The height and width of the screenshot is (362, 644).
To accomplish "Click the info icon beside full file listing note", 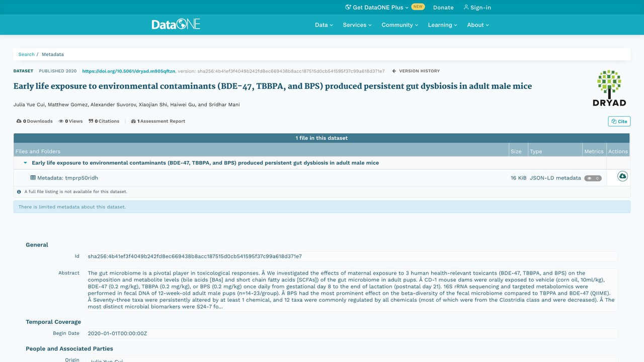I will [19, 192].
